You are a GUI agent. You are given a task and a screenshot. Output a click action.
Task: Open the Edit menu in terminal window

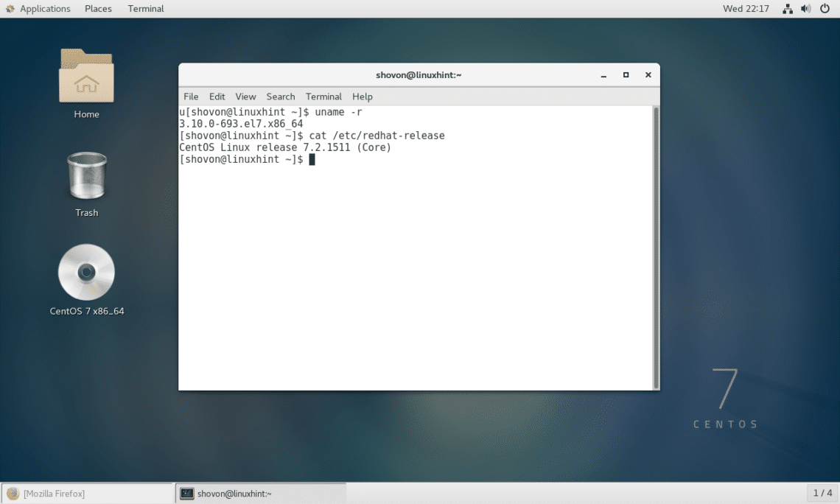coord(217,97)
